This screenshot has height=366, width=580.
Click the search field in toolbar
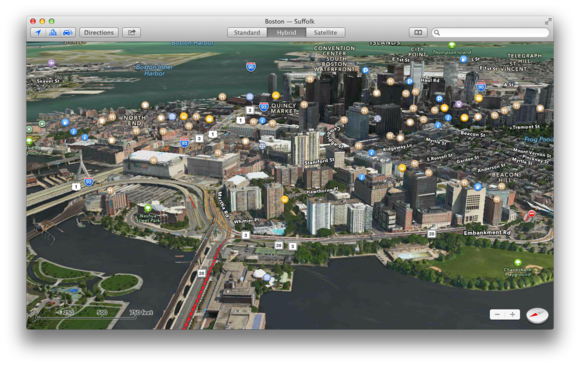point(490,33)
